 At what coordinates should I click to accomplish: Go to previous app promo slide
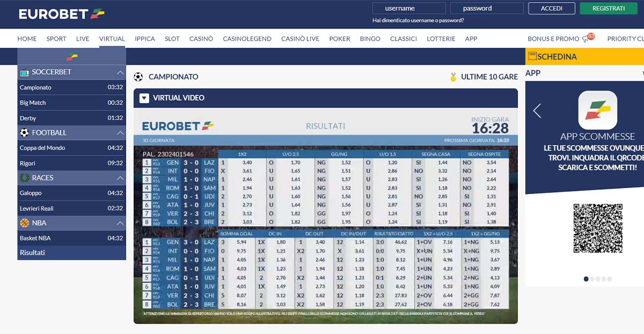click(537, 111)
